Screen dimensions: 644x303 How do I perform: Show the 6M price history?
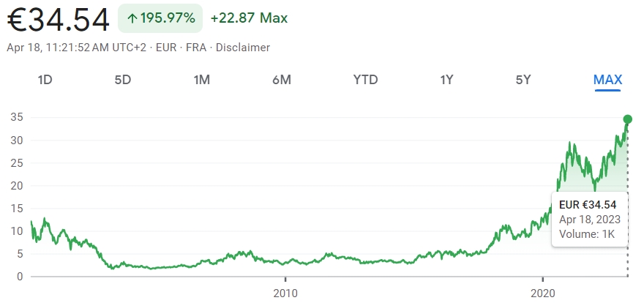[282, 80]
